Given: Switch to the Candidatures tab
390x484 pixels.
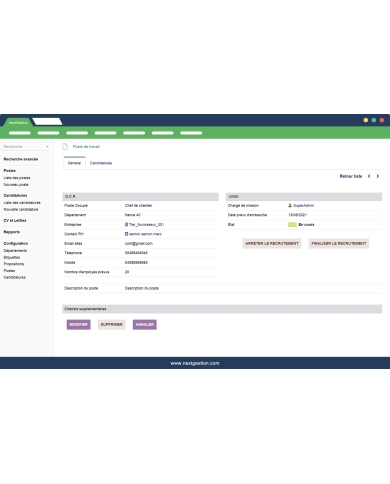Looking at the screenshot, I should point(101,163).
